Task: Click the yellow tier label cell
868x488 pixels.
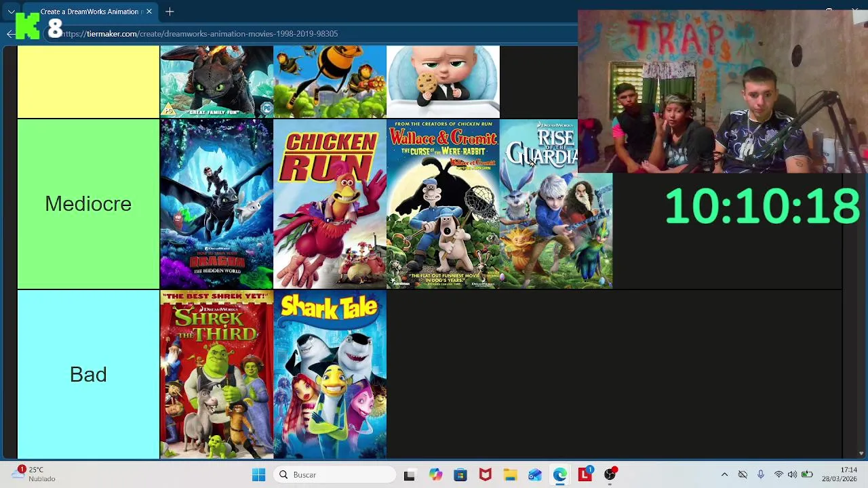Action: pos(88,82)
